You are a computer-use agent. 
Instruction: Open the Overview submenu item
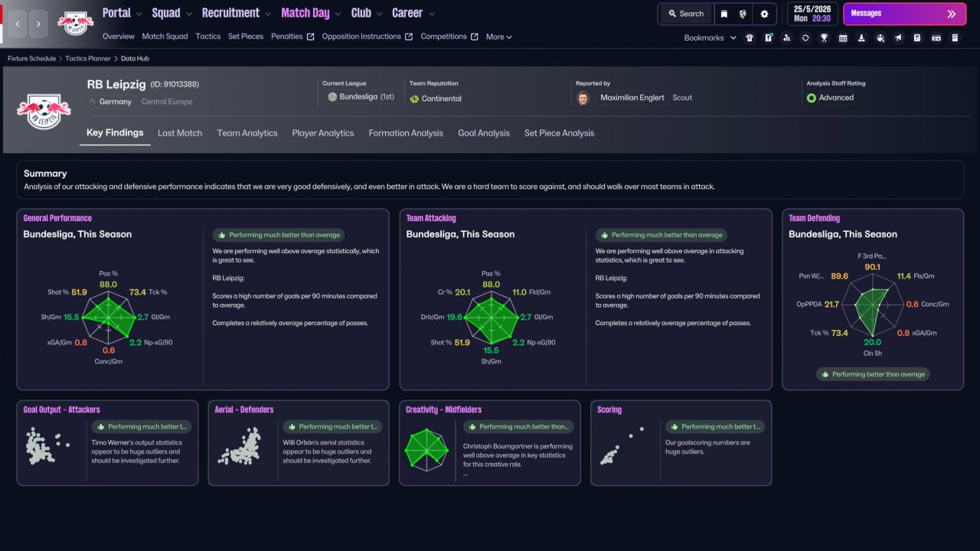point(119,37)
